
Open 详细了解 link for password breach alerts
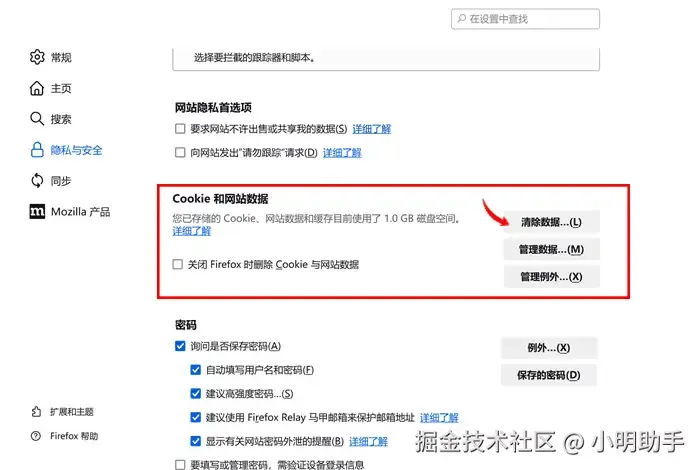pos(368,441)
